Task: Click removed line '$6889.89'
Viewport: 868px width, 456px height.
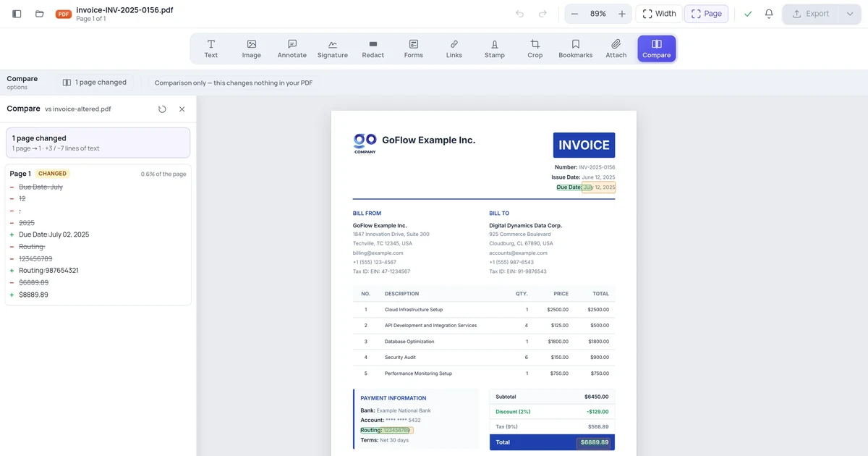Action: (34, 282)
